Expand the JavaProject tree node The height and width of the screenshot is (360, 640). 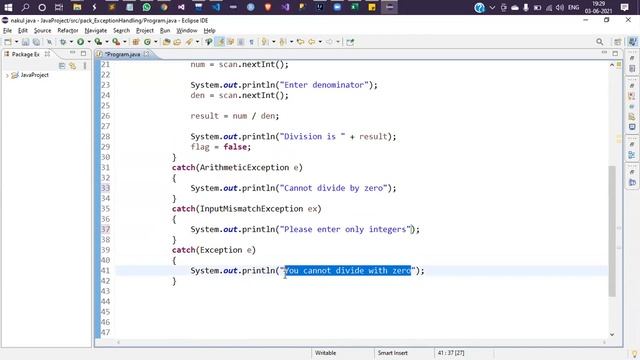(7, 75)
